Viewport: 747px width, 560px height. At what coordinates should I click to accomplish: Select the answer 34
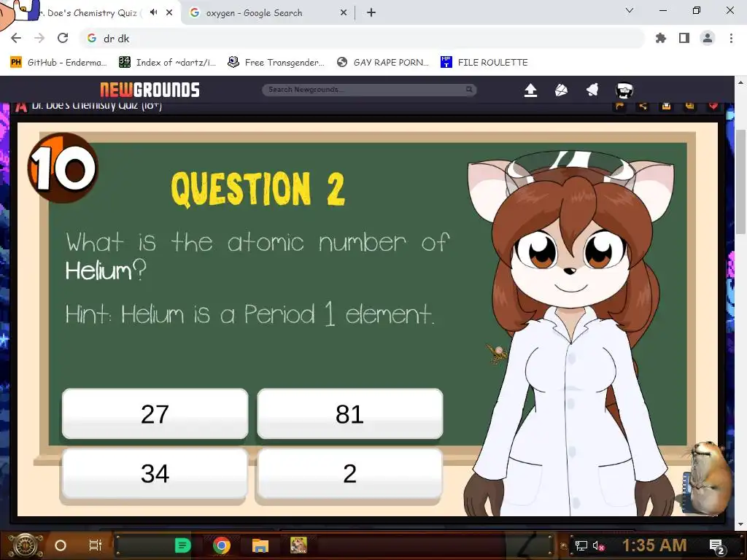click(155, 473)
